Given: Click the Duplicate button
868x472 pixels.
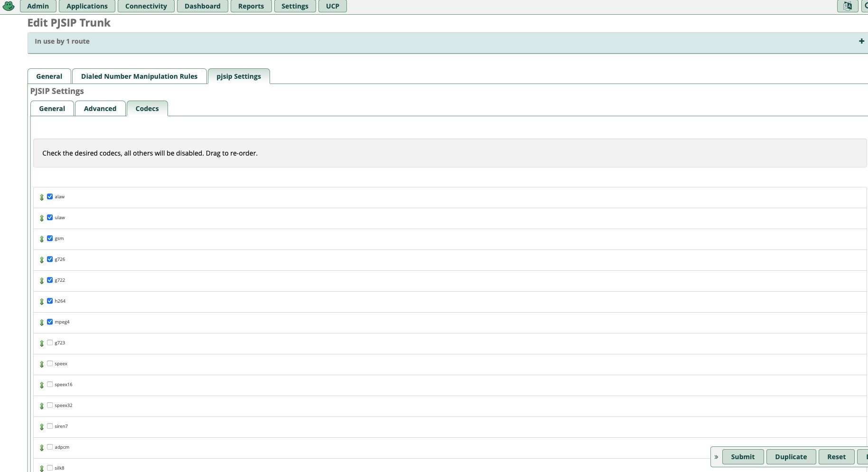Looking at the screenshot, I should [x=791, y=457].
